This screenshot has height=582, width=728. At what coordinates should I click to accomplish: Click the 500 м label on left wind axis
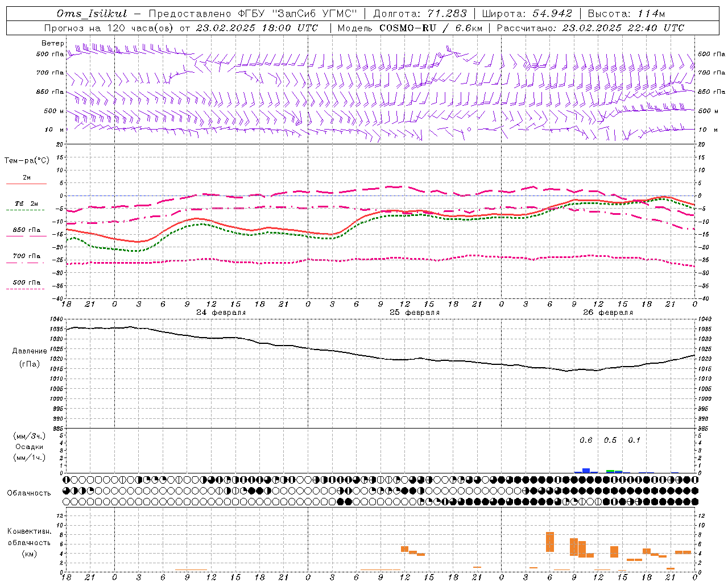tap(54, 111)
